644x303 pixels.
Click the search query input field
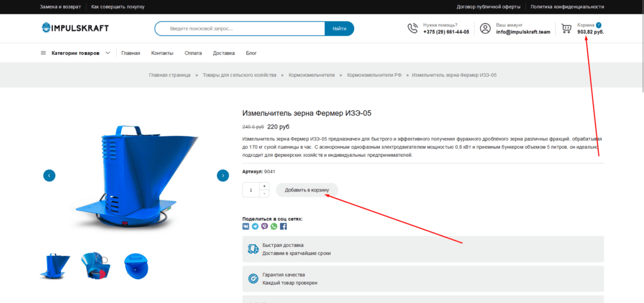tap(240, 28)
